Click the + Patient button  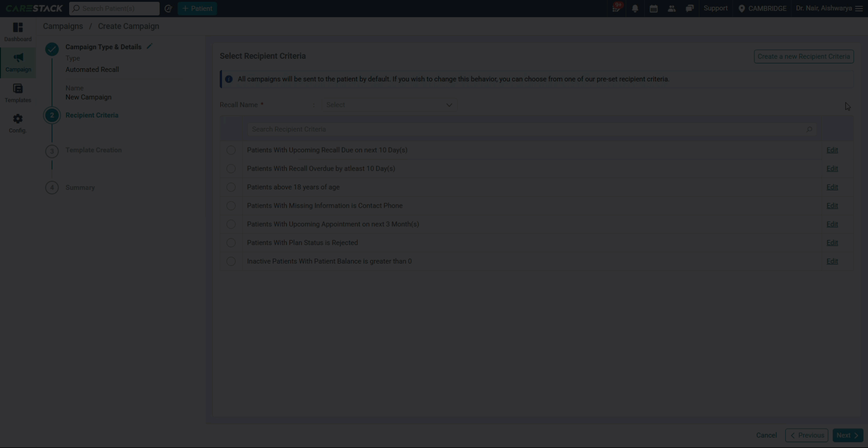click(197, 8)
